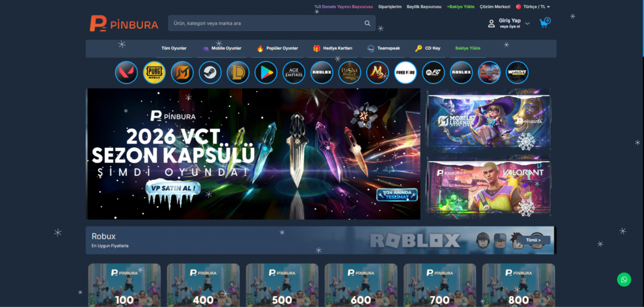Open the 400 Robux product card

203,285
